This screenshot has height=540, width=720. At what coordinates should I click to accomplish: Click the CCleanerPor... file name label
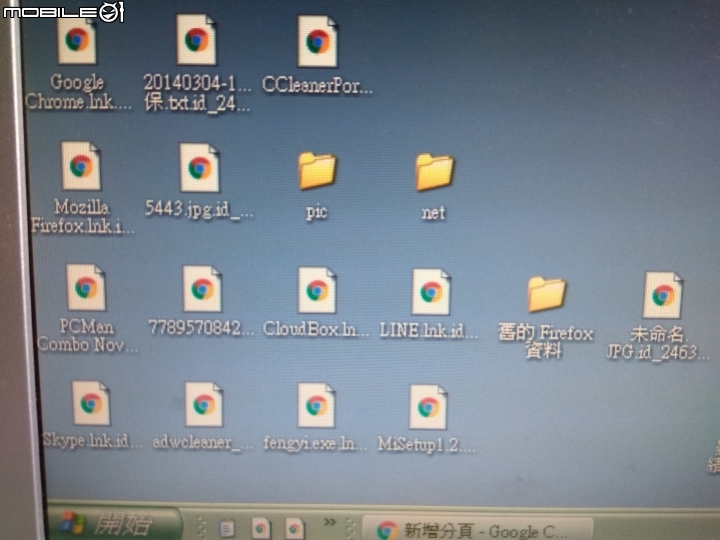coord(317,85)
